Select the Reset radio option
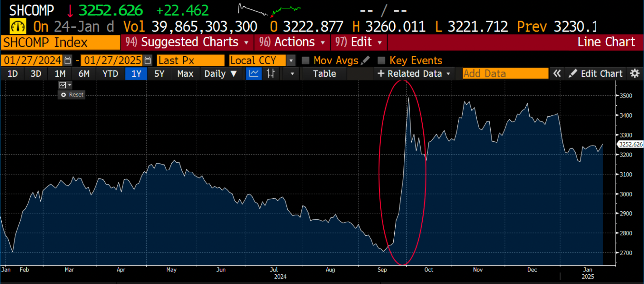The height and width of the screenshot is (284, 644). tap(63, 95)
